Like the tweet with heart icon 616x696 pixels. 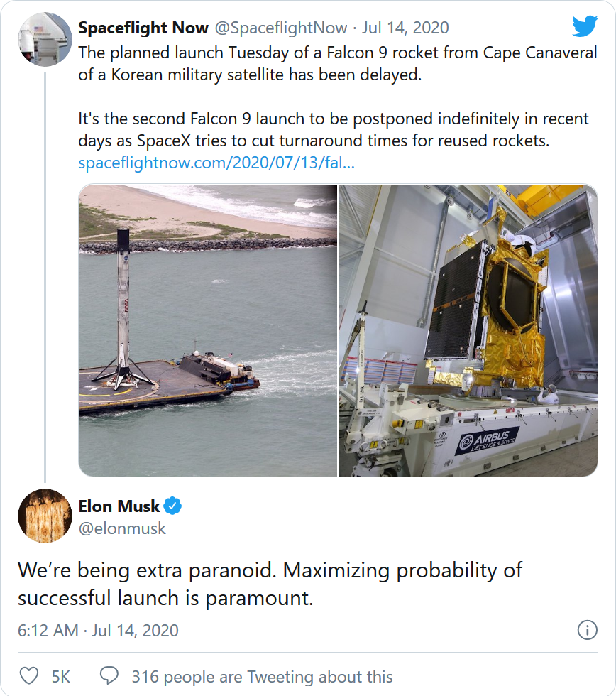click(28, 676)
